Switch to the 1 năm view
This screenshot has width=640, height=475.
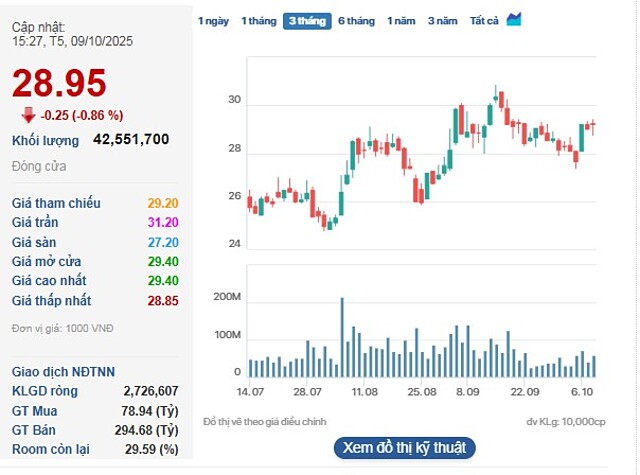tap(401, 20)
